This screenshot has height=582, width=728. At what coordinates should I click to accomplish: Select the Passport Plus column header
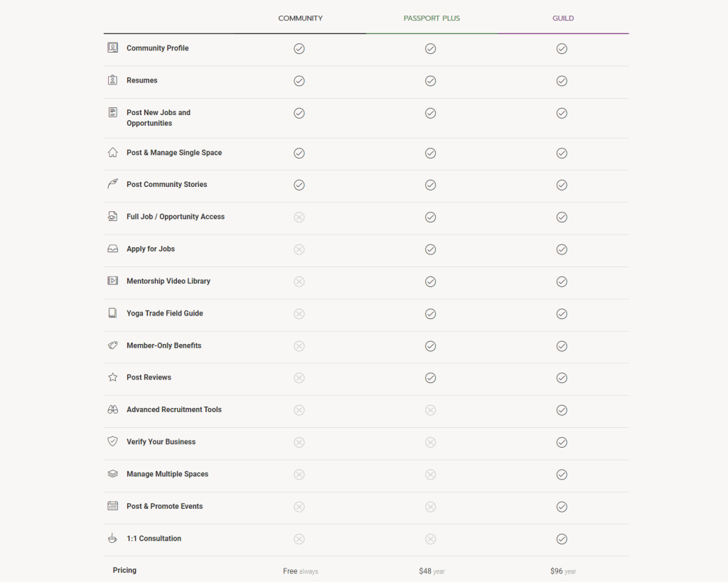(x=432, y=18)
